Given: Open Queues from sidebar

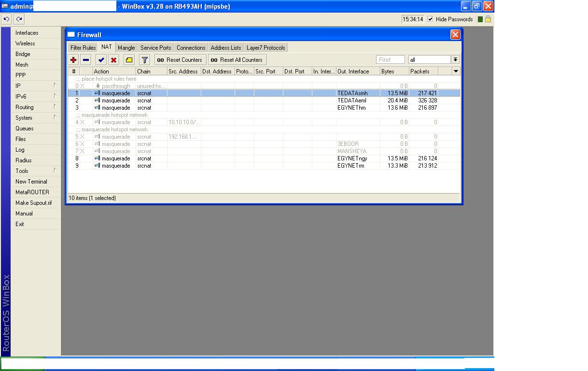Looking at the screenshot, I should pyautogui.click(x=36, y=128).
